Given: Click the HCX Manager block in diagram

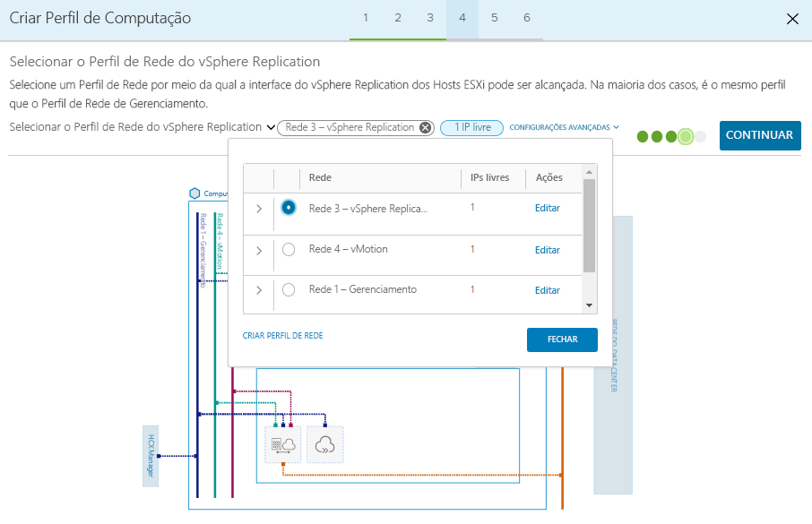Looking at the screenshot, I should pyautogui.click(x=151, y=456).
